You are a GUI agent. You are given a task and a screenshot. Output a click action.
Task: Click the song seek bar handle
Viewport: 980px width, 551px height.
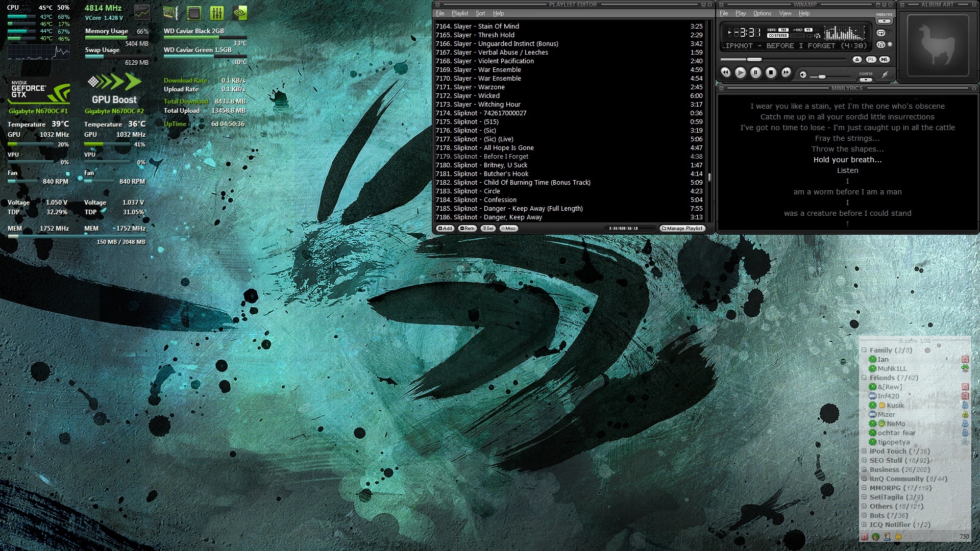click(x=754, y=60)
